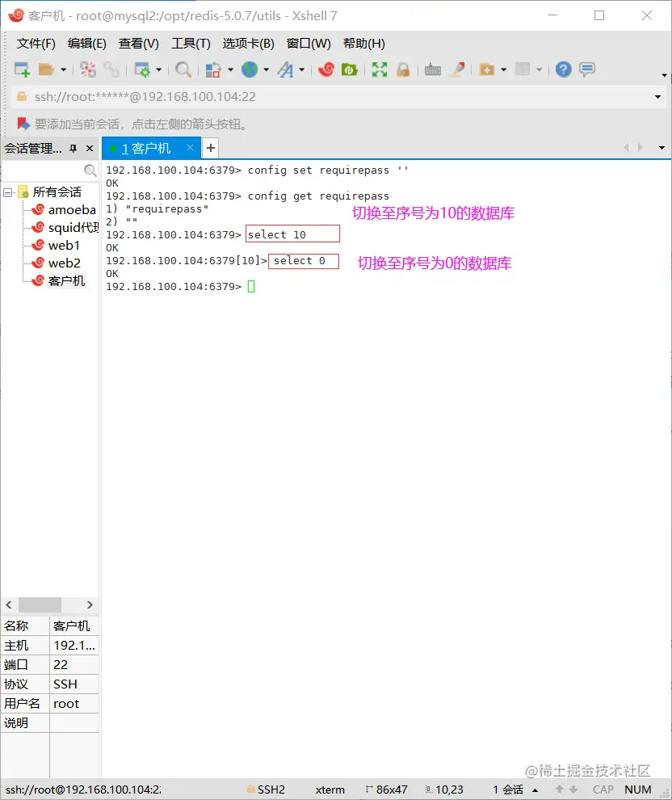The height and width of the screenshot is (800, 672).
Task: Click the session panel horizontal scrollbar thumb
Action: (x=40, y=604)
